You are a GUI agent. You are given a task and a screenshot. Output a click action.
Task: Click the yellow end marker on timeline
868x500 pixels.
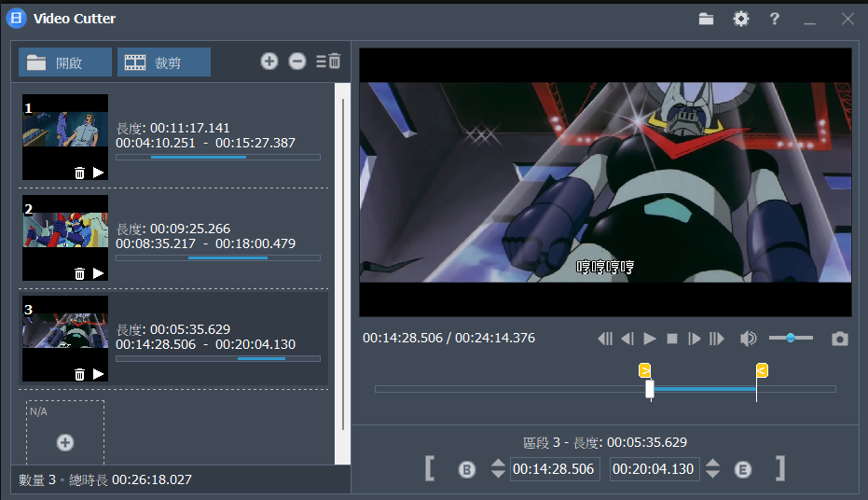tap(763, 370)
